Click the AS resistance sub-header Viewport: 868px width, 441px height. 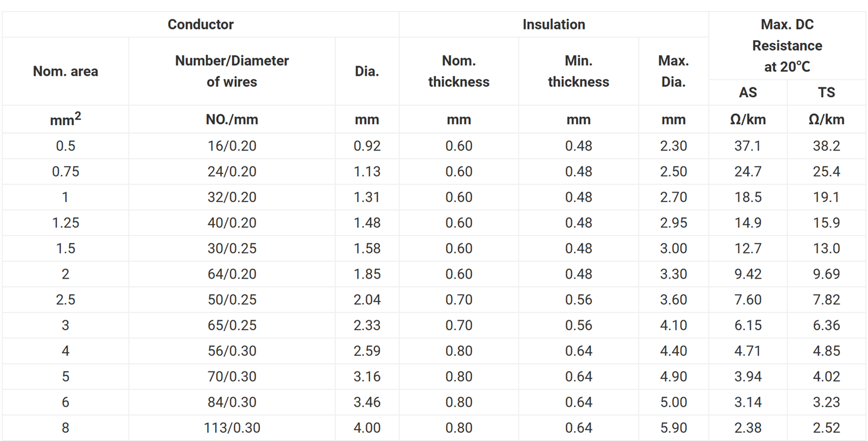click(x=748, y=92)
